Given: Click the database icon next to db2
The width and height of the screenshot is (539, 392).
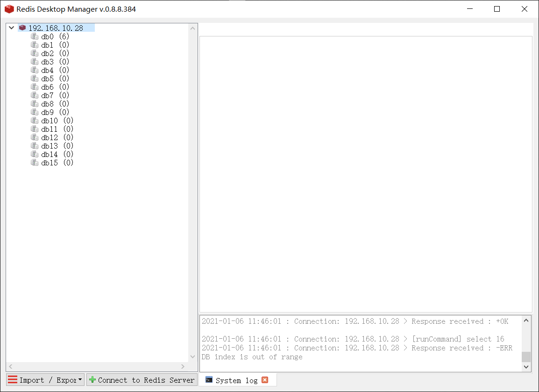Looking at the screenshot, I should pyautogui.click(x=35, y=53).
